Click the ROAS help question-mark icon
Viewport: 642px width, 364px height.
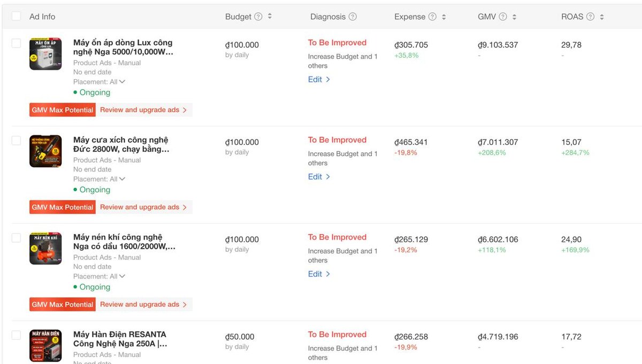(x=590, y=17)
